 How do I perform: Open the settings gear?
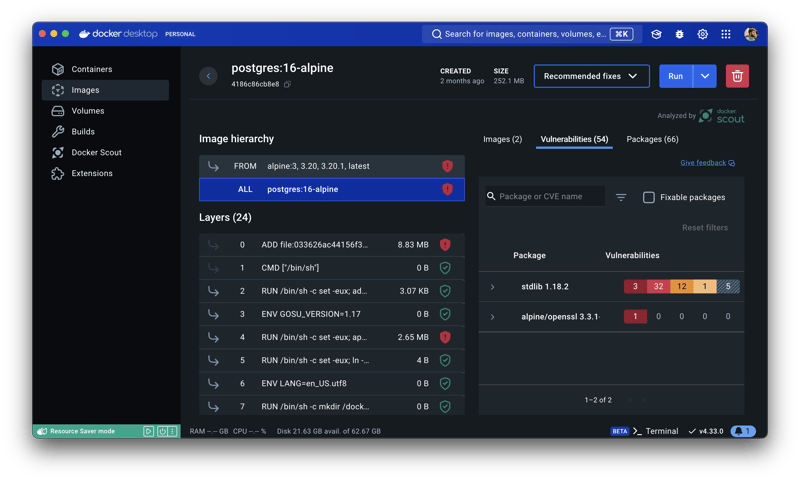coord(703,34)
